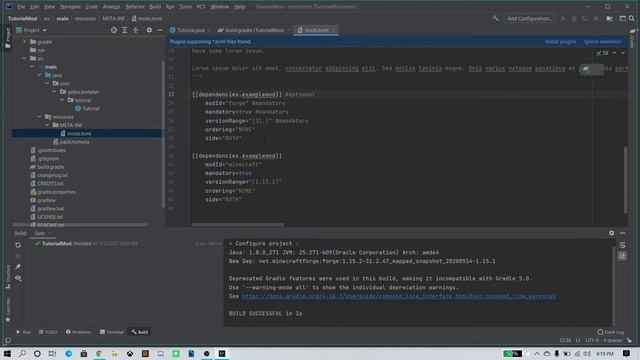Select Tutorial class in project tree
The image size is (640, 360).
pos(87,109)
